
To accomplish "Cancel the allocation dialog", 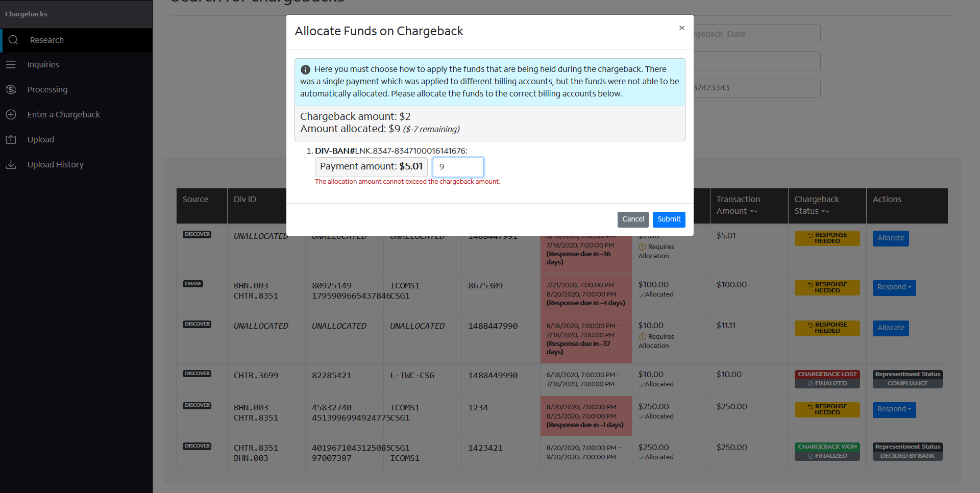I will (632, 219).
